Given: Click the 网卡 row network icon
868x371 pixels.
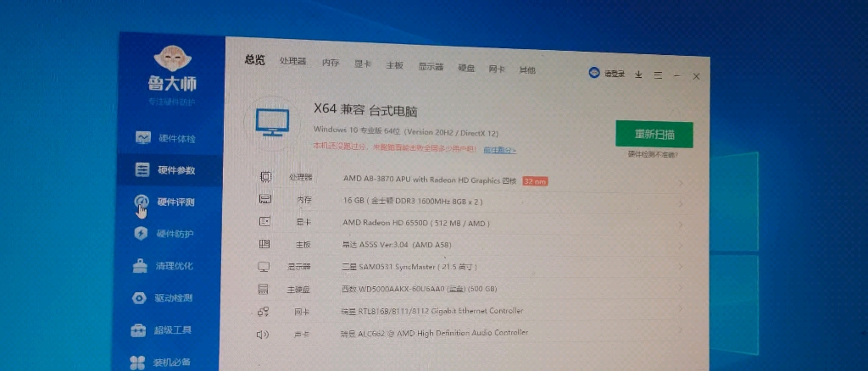Looking at the screenshot, I should (264, 312).
